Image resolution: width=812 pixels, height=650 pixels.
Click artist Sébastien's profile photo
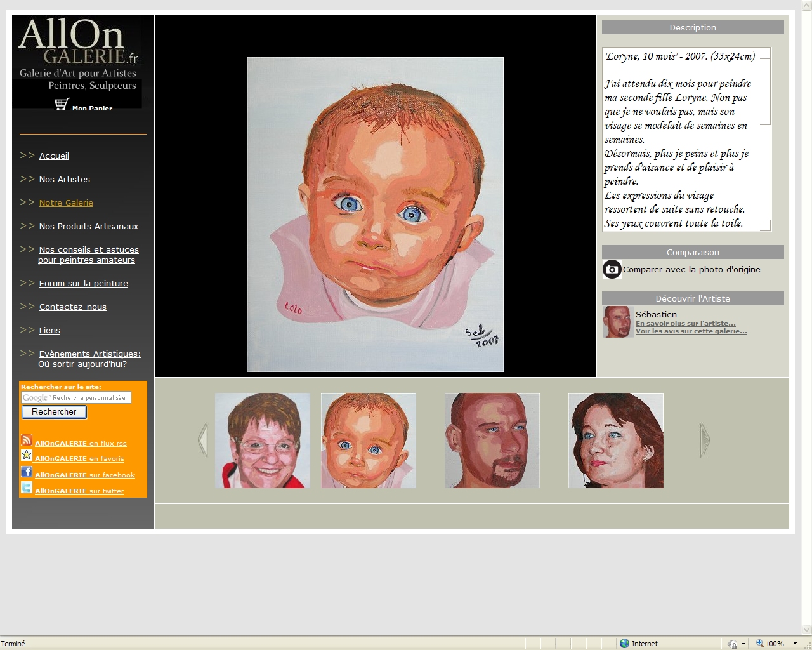pos(617,322)
